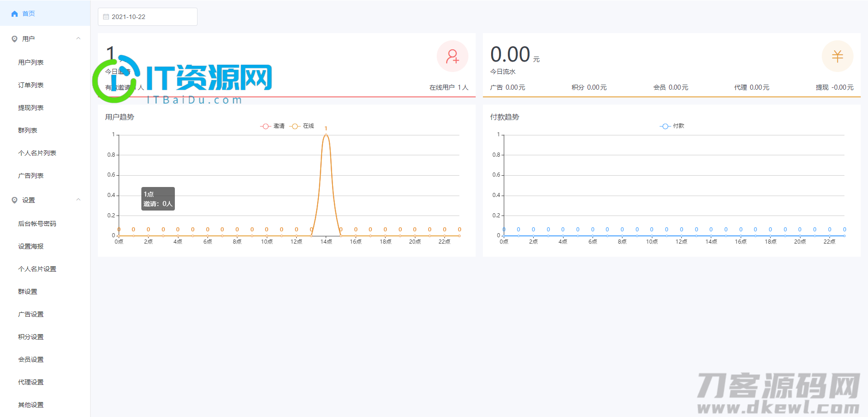Click the pink add-user icon on the user card

pos(452,56)
